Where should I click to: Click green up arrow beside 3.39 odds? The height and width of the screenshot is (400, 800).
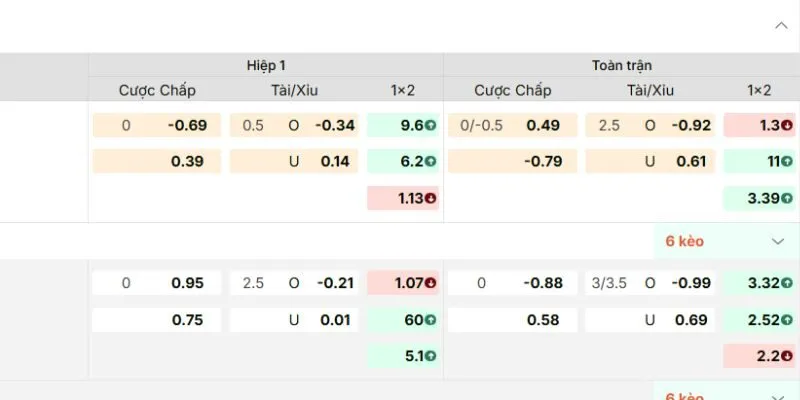point(786,198)
